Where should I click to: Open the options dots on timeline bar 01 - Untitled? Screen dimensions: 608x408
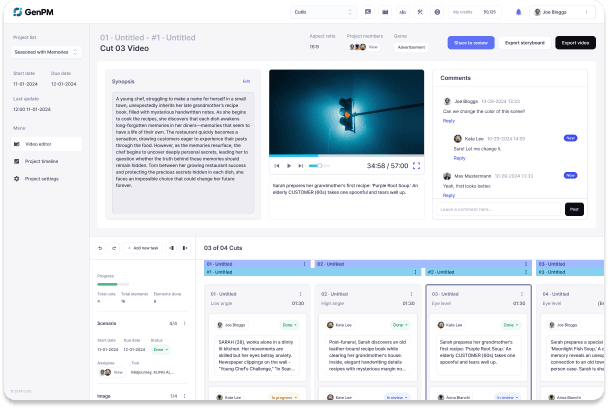tap(304, 264)
